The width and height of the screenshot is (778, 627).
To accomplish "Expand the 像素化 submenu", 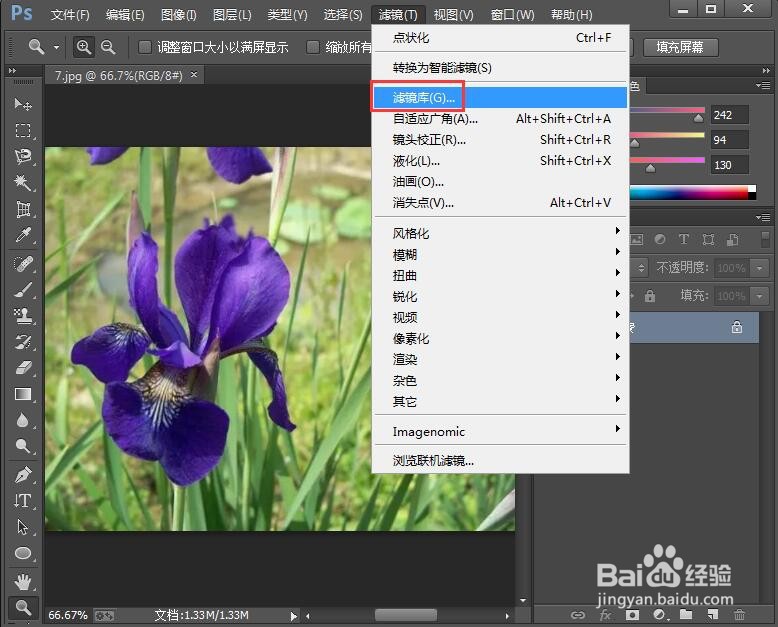I will coord(501,339).
